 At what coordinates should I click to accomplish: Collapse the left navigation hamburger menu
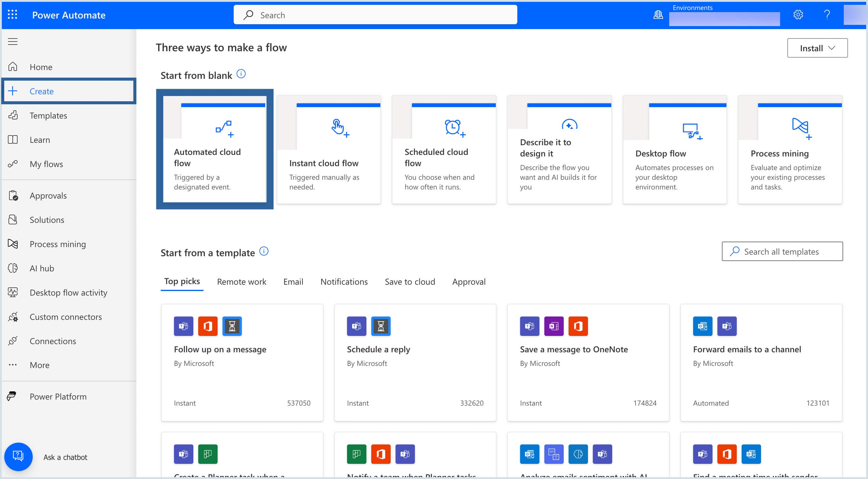[x=12, y=42]
